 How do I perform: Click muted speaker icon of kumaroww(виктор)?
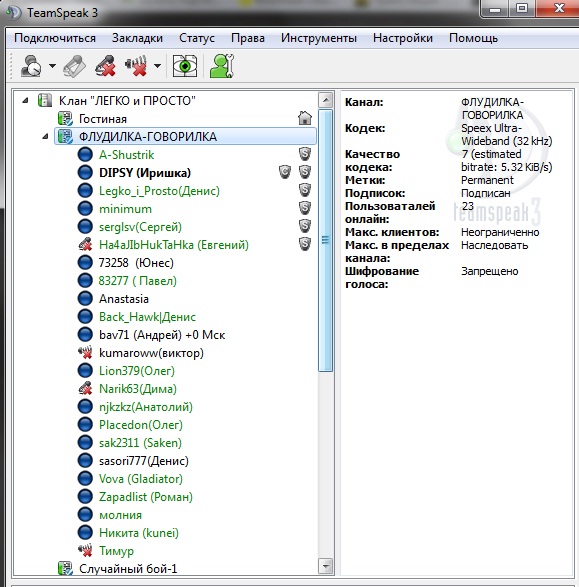pyautogui.click(x=85, y=353)
